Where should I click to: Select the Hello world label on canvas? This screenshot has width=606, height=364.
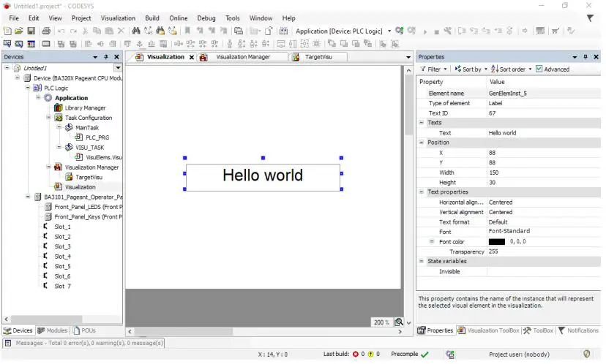(263, 176)
